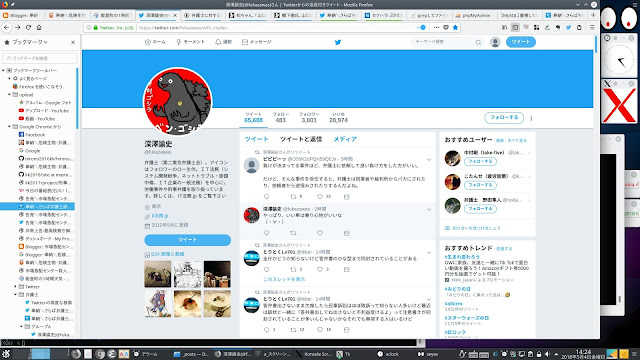Viewport: 640px width, 360px height.
Task: Open the Firefox library icon
Action: (504, 27)
